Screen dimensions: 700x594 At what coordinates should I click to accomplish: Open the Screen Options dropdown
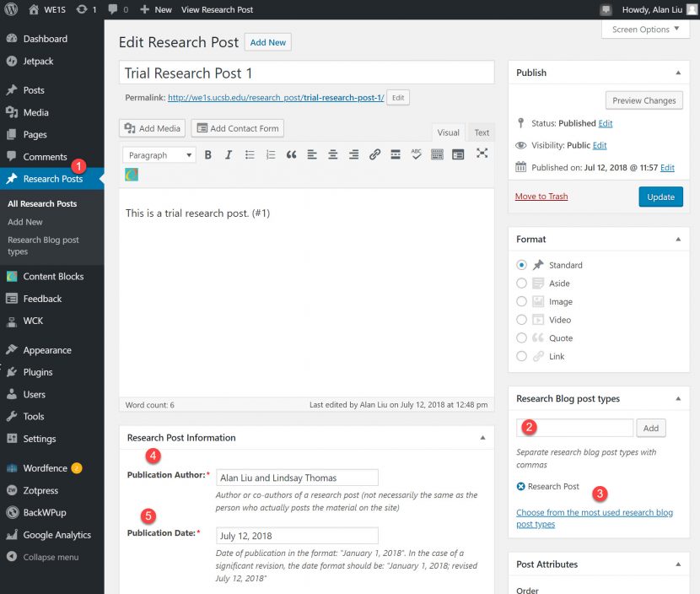(644, 29)
